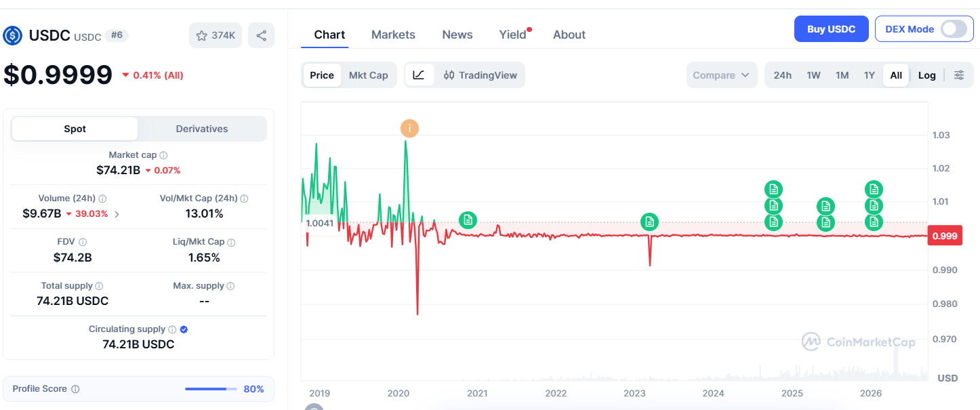
Task: Set the chart range to 1W
Action: coord(814,75)
